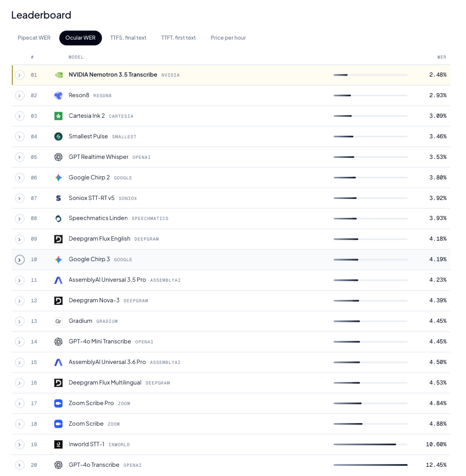The height and width of the screenshot is (476, 466).
Task: Expand the GPT Realtime Whisper row
Action: (20, 157)
